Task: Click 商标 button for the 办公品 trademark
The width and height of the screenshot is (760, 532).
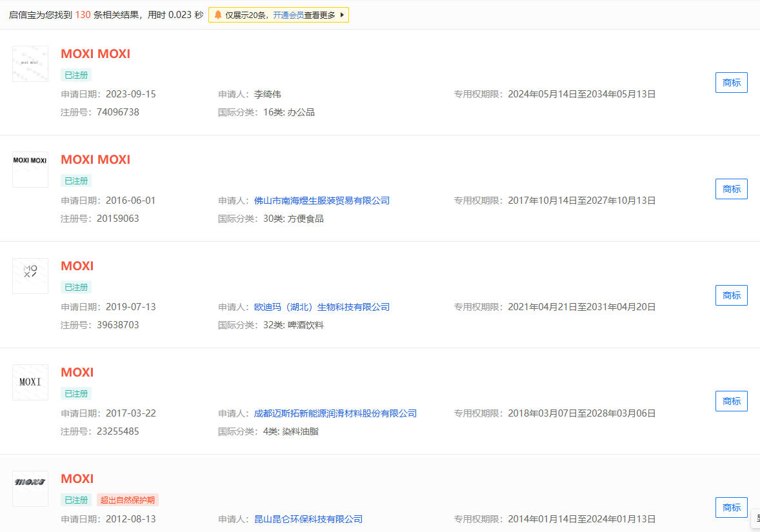Action: point(731,83)
